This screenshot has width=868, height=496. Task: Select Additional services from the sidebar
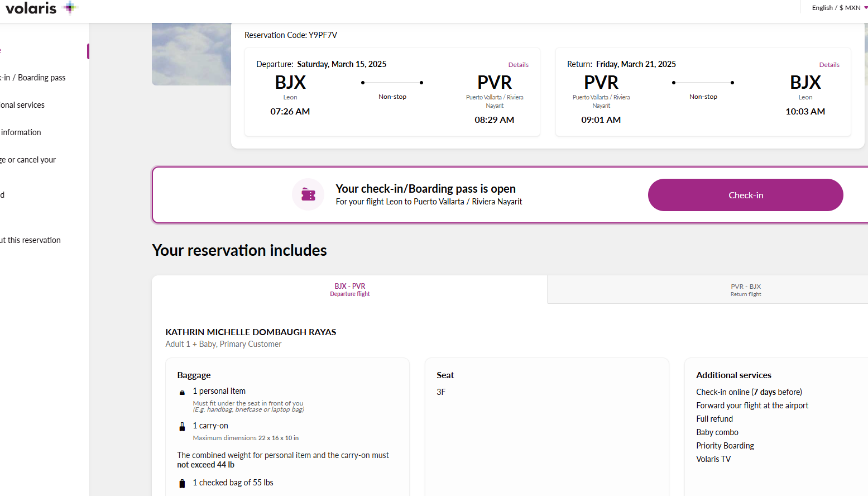click(x=22, y=104)
